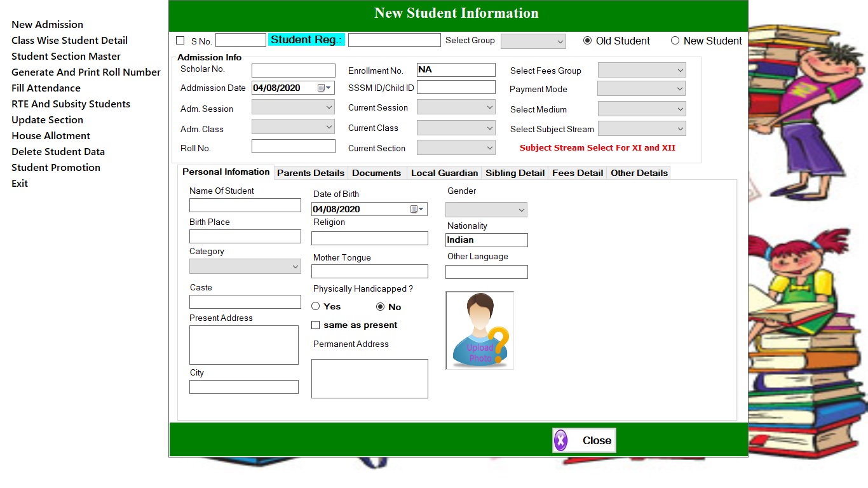This screenshot has width=868, height=488.
Task: Click the Name Of Student input field
Action: [245, 205]
